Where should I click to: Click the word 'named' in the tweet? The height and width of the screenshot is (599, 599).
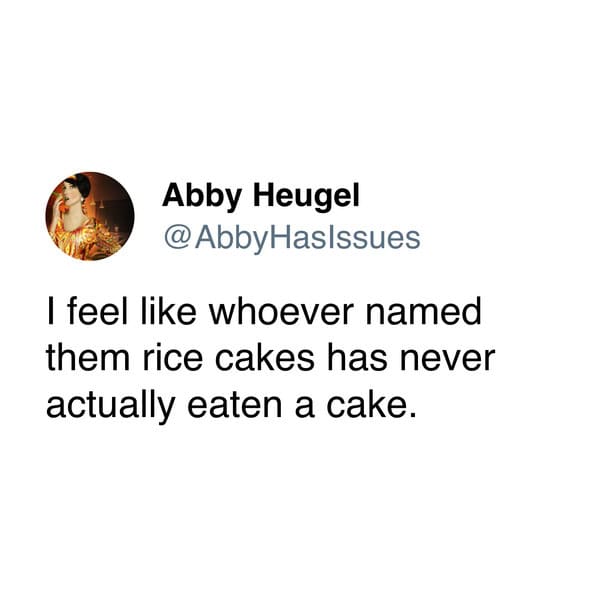424,312
